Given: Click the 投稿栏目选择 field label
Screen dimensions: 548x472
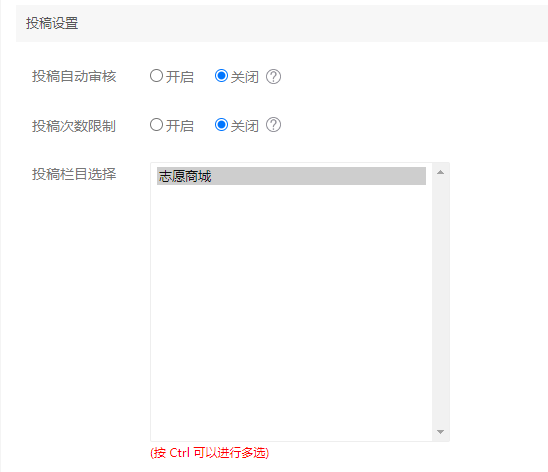Looking at the screenshot, I should tap(74, 174).
